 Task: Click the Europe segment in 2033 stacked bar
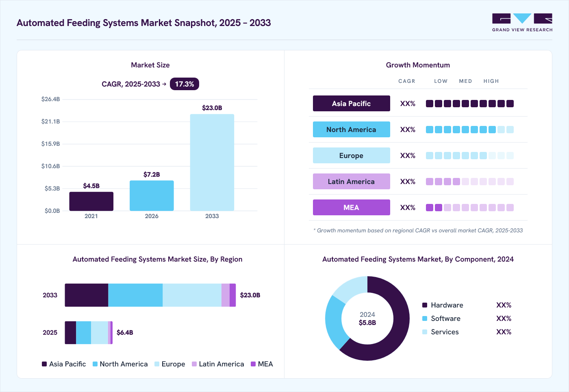tap(192, 295)
